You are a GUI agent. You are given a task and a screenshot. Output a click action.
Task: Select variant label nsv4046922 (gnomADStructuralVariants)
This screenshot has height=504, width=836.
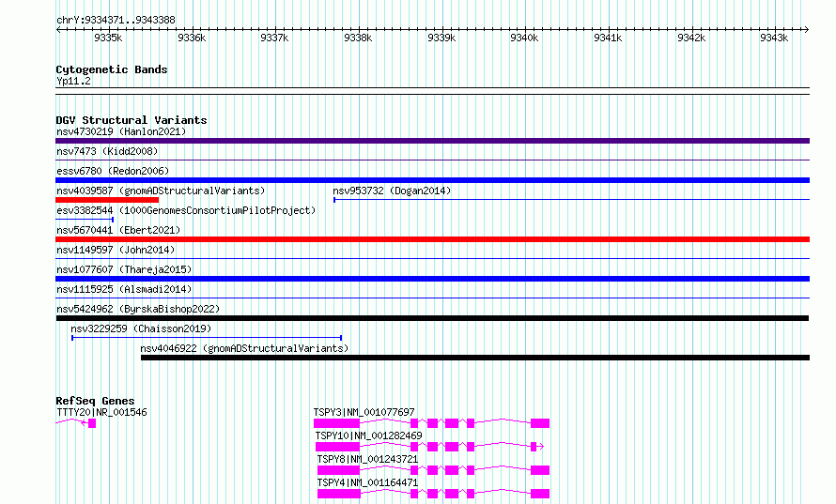coord(244,348)
